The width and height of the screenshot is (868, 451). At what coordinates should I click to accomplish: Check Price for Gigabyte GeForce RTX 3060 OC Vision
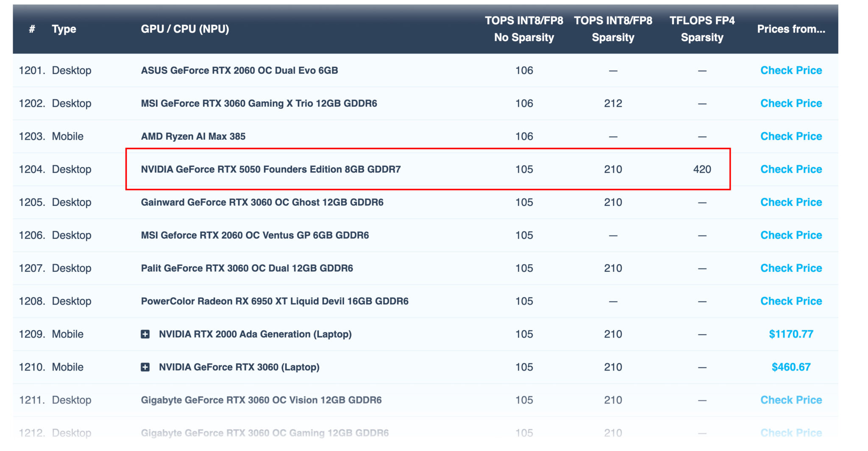(790, 400)
